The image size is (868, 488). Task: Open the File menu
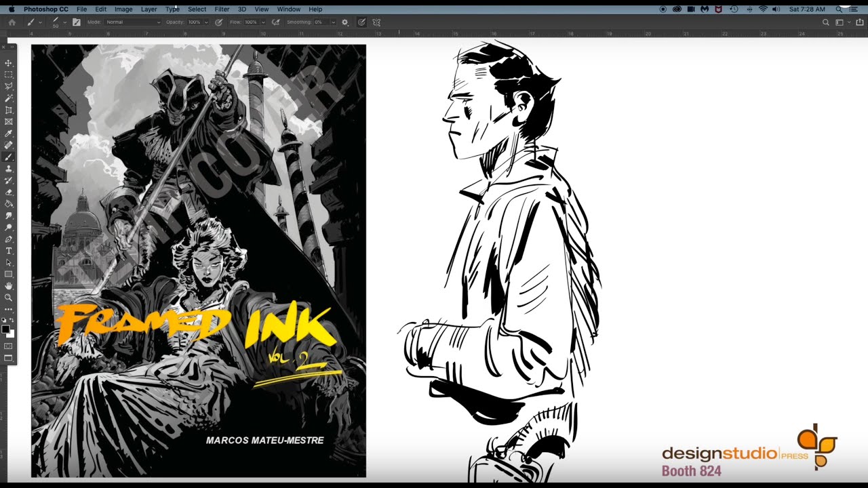coord(81,9)
